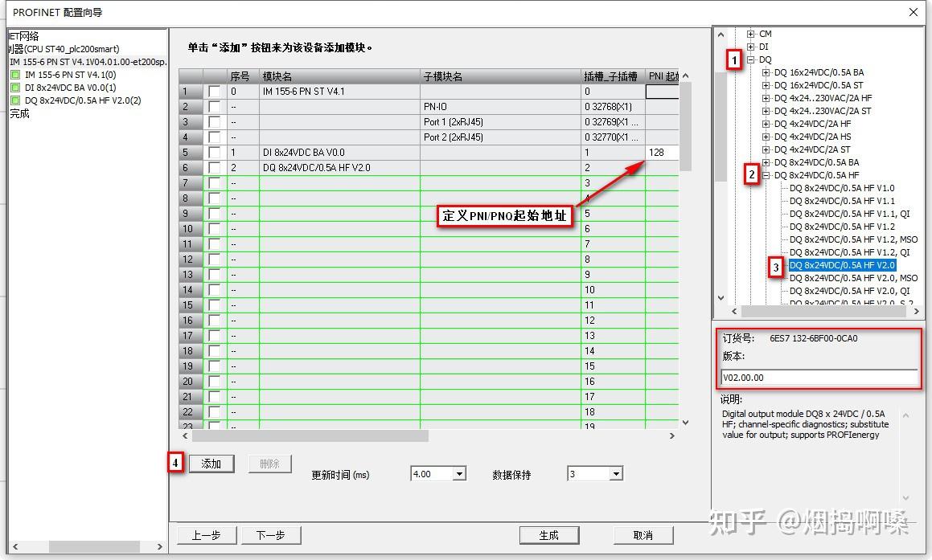932x560 pixels.
Task: Click the 取消 button
Action: click(x=643, y=535)
